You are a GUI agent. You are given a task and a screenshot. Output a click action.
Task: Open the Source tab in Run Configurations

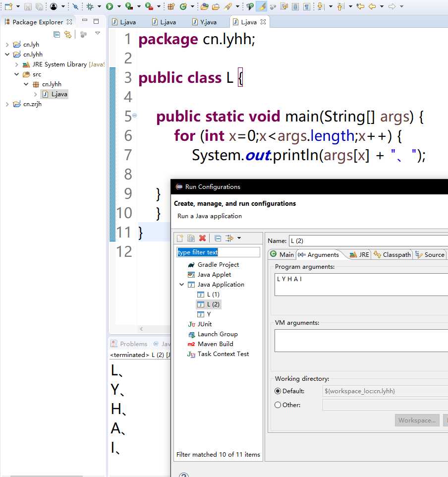[x=430, y=255]
